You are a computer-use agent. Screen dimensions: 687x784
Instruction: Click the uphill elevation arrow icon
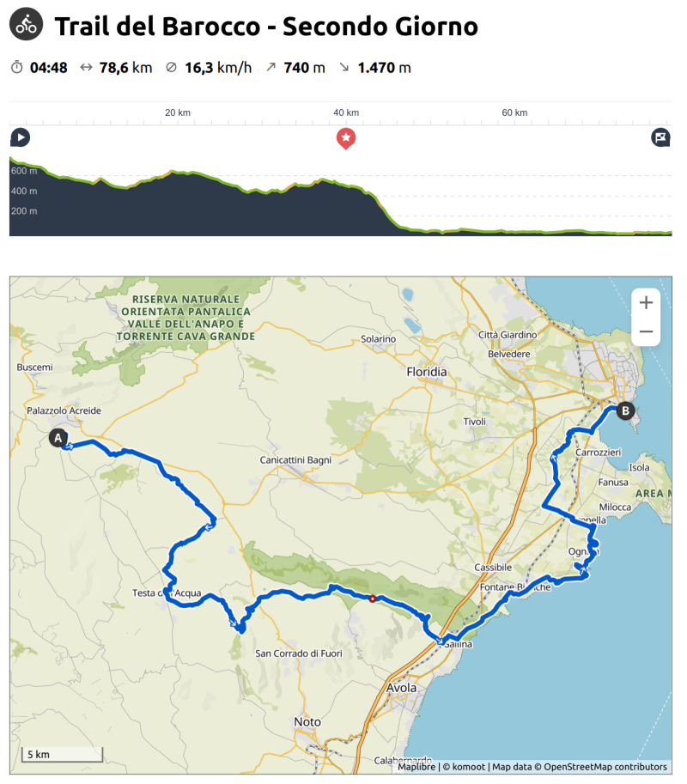271,68
